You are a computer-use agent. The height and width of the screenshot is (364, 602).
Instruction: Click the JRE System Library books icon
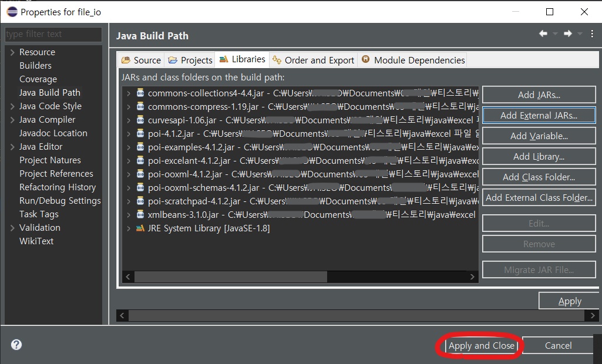(x=140, y=228)
